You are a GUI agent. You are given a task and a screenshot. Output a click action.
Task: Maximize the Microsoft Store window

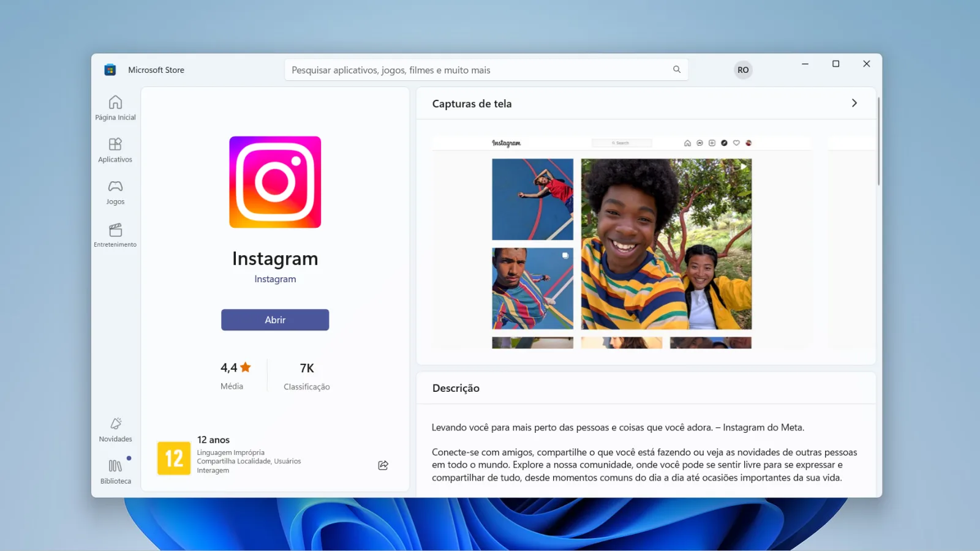pos(836,64)
